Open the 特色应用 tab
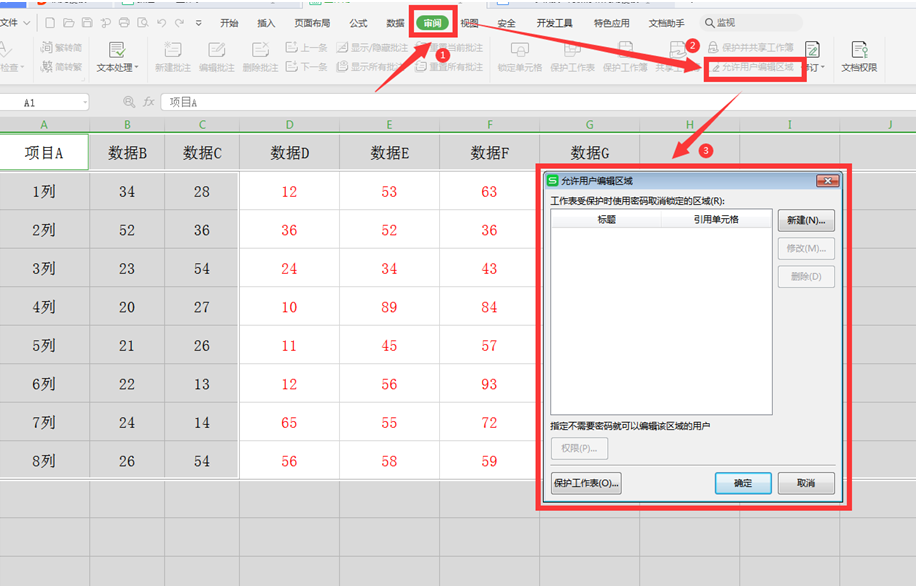Viewport: 916px width, 586px height. pyautogui.click(x=612, y=23)
